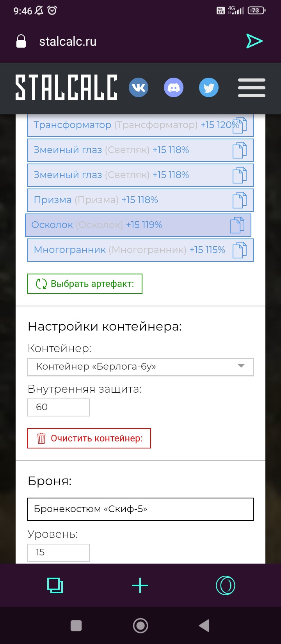Click the Уровень field showing 15
The image size is (281, 644).
tap(59, 552)
